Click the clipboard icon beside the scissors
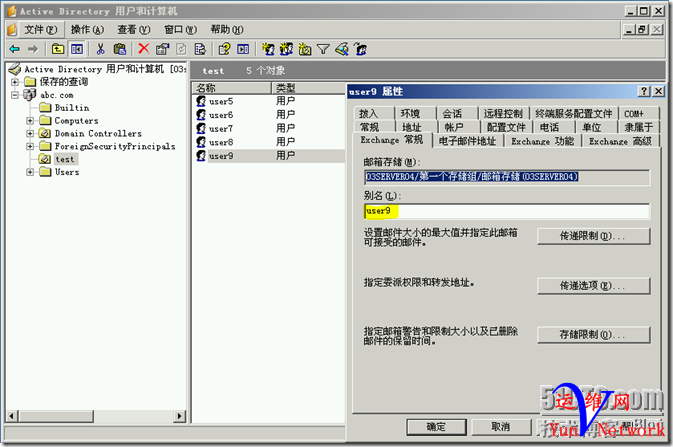The image size is (673, 447). coord(120,49)
